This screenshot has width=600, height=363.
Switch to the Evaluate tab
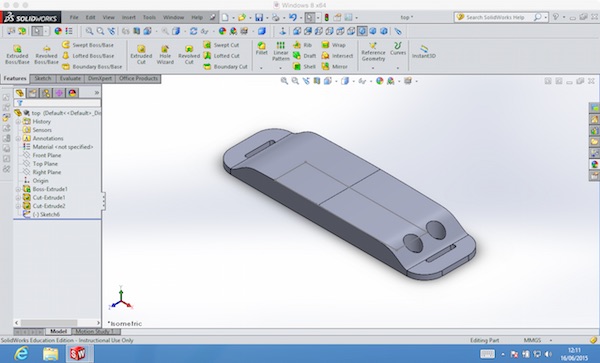pos(70,78)
